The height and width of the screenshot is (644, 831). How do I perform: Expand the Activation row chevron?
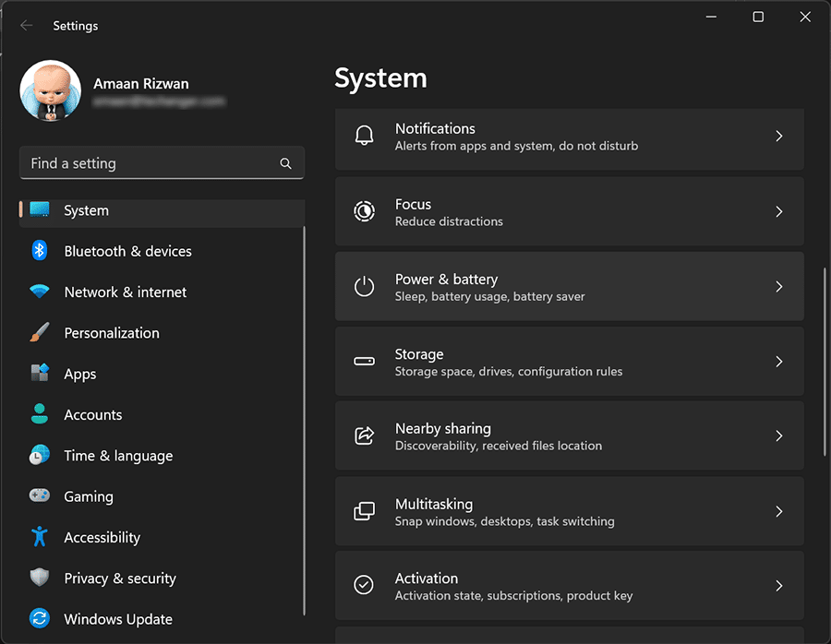779,586
